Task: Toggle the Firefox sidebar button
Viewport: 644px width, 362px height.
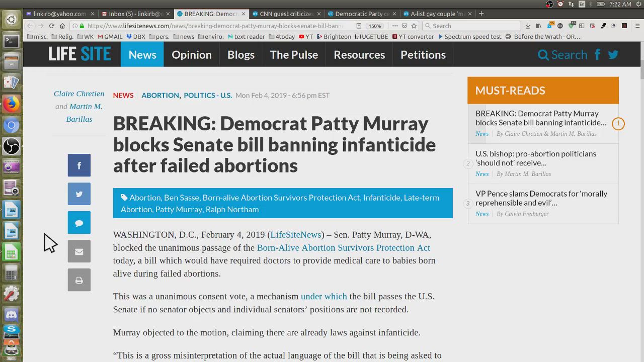Action: (x=581, y=26)
